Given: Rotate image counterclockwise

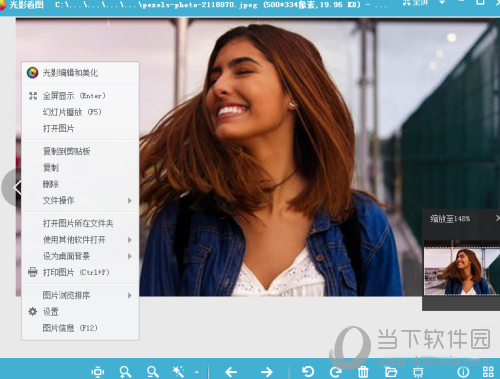Looking at the screenshot, I should pos(308,372).
